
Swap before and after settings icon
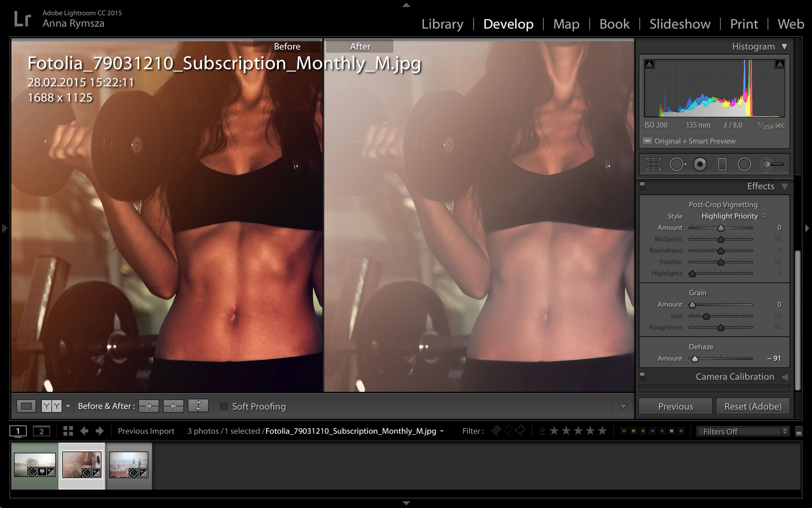pyautogui.click(x=198, y=406)
